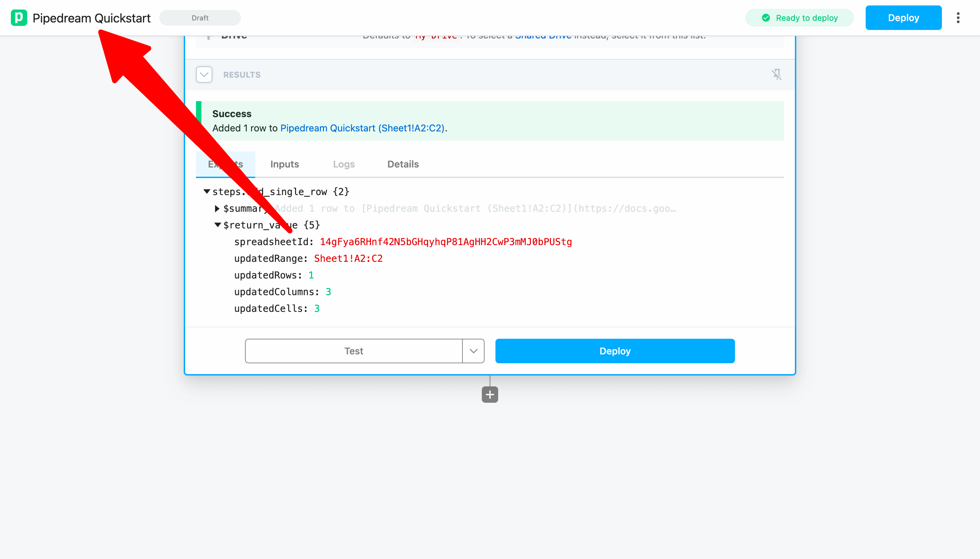The width and height of the screenshot is (980, 559).
Task: Click the Pipedream logo icon
Action: click(19, 18)
